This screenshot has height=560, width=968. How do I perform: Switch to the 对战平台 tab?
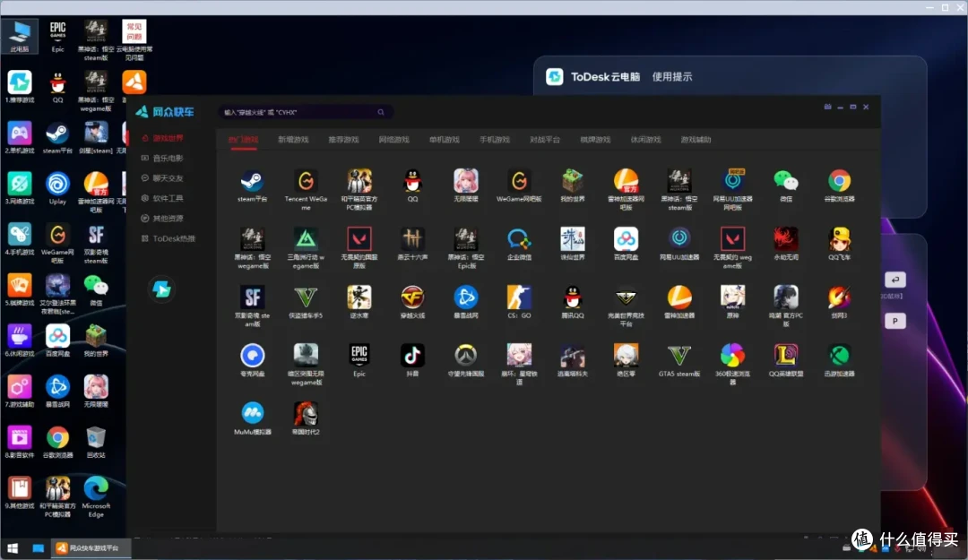[x=545, y=140]
